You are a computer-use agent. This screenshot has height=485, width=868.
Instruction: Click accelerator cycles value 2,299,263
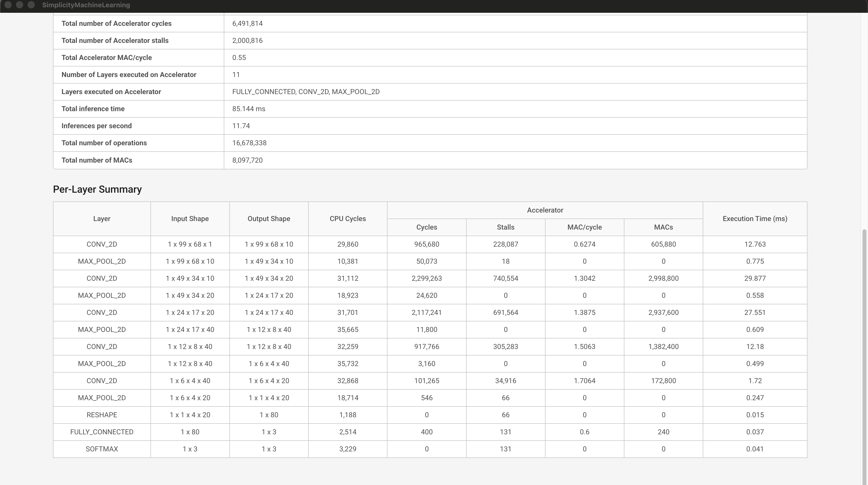(426, 279)
